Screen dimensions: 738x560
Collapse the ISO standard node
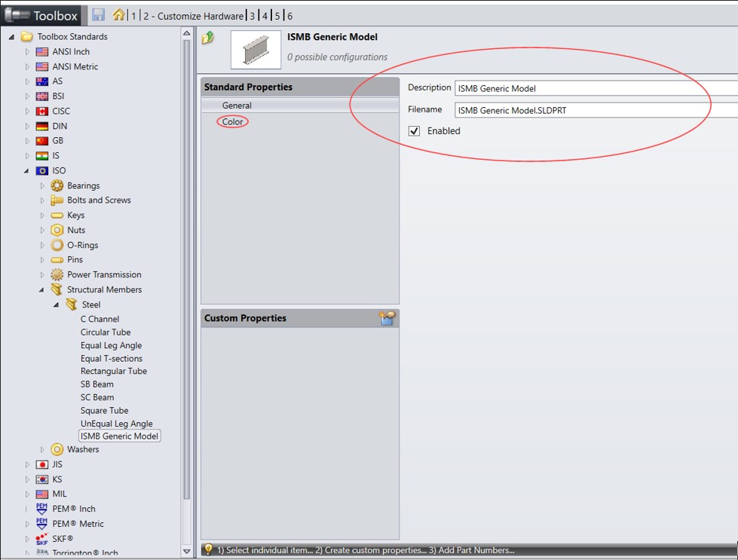(26, 171)
